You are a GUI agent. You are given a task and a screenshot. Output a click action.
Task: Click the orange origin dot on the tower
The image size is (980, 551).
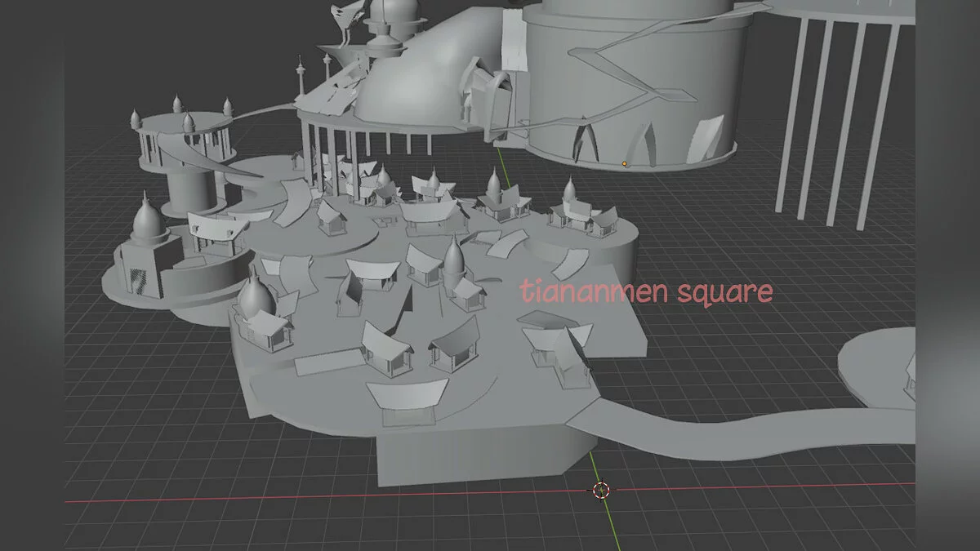click(x=625, y=163)
